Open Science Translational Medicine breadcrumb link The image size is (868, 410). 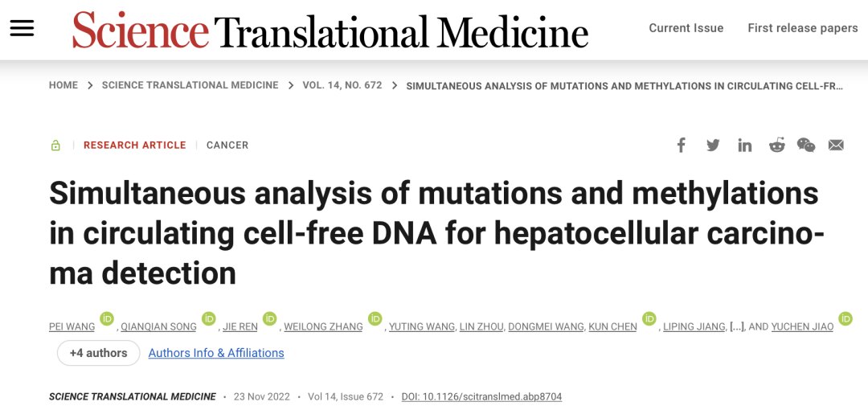click(190, 85)
